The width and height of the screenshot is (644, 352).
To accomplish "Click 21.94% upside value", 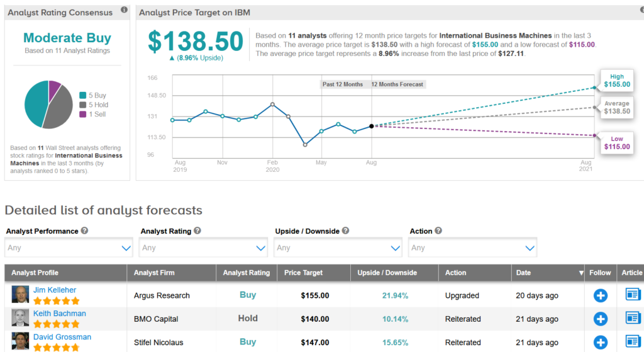I will pos(395,296).
